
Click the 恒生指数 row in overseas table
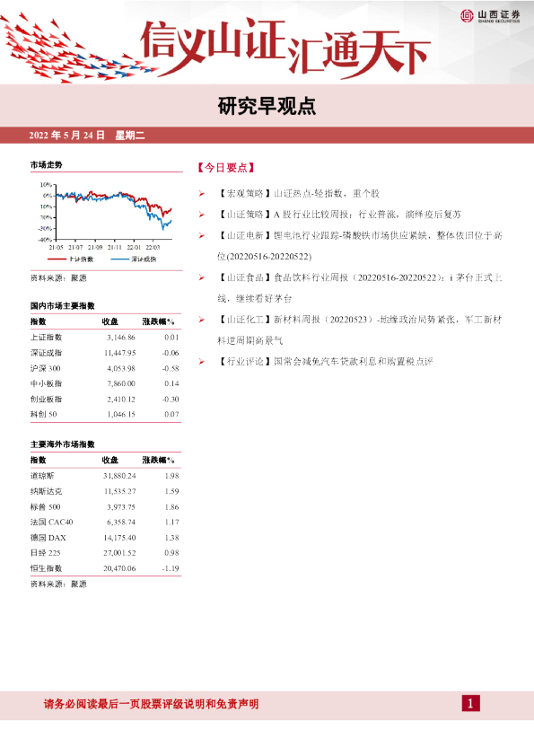[x=105, y=568]
